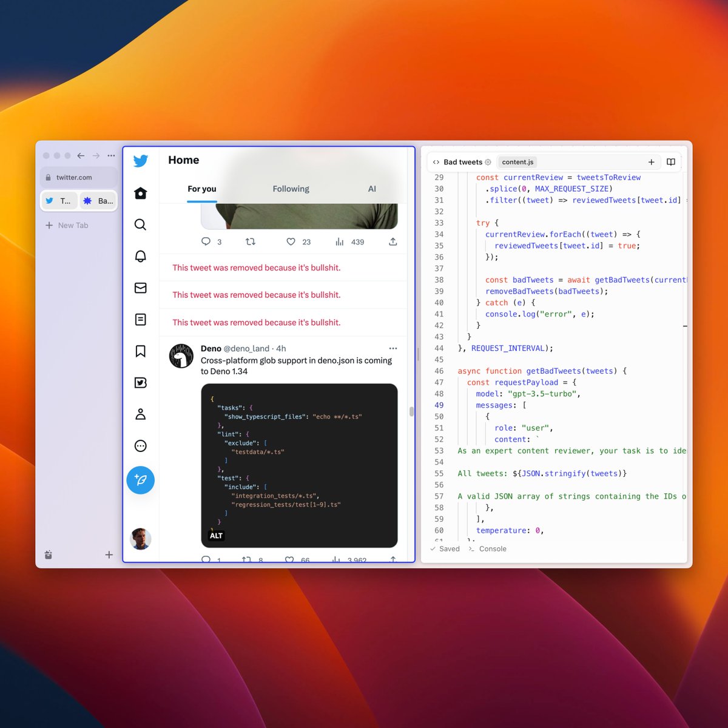Open the @deno_land handle link
The image size is (728, 728).
click(246, 348)
